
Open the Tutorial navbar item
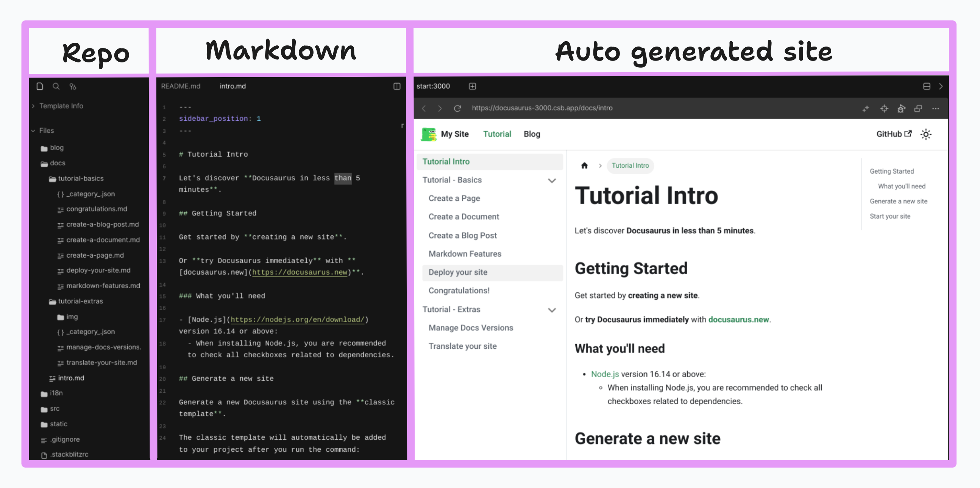pyautogui.click(x=497, y=134)
